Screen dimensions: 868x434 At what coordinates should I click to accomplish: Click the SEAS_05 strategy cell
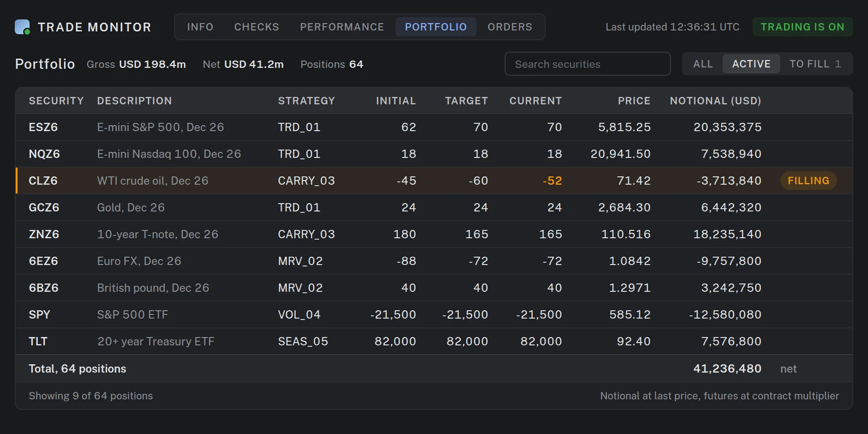click(303, 341)
